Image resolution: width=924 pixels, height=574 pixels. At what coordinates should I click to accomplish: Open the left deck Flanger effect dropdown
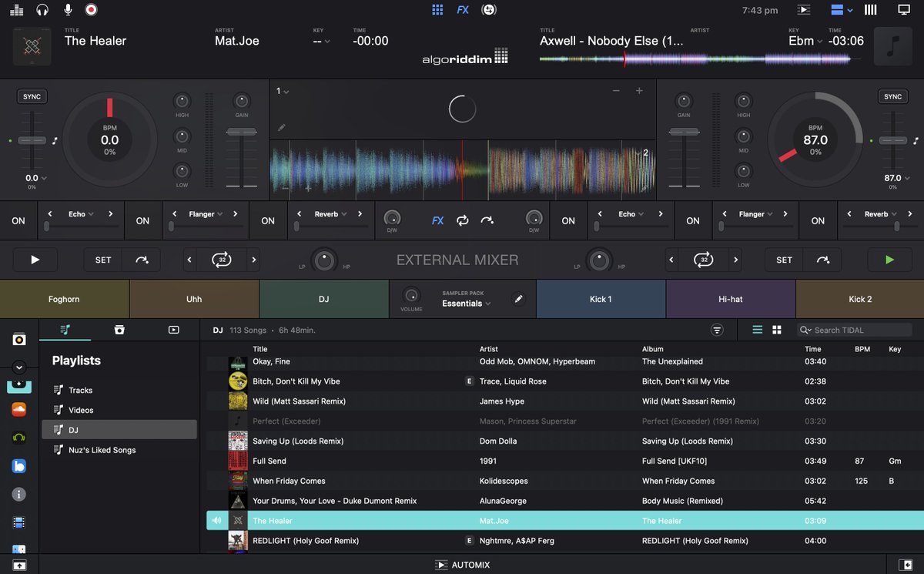(206, 214)
